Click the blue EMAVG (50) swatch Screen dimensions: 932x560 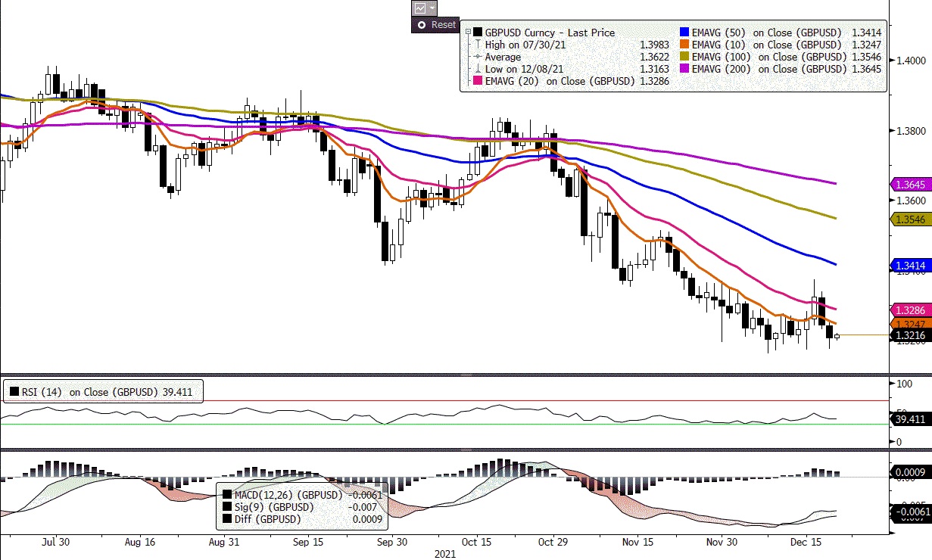pos(684,33)
